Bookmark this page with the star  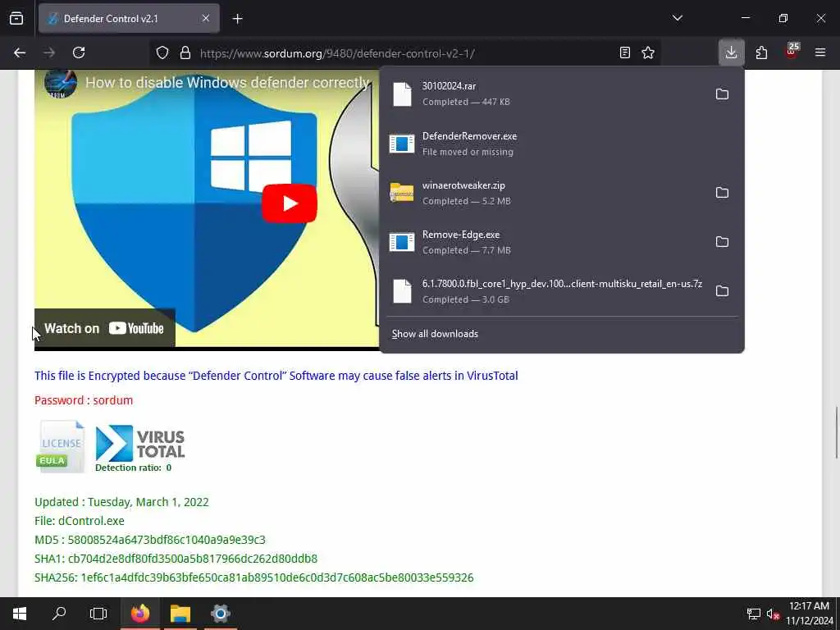coord(648,52)
